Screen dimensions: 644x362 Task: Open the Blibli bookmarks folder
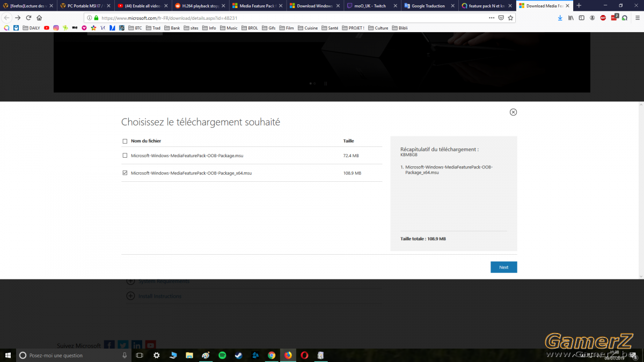coord(400,28)
